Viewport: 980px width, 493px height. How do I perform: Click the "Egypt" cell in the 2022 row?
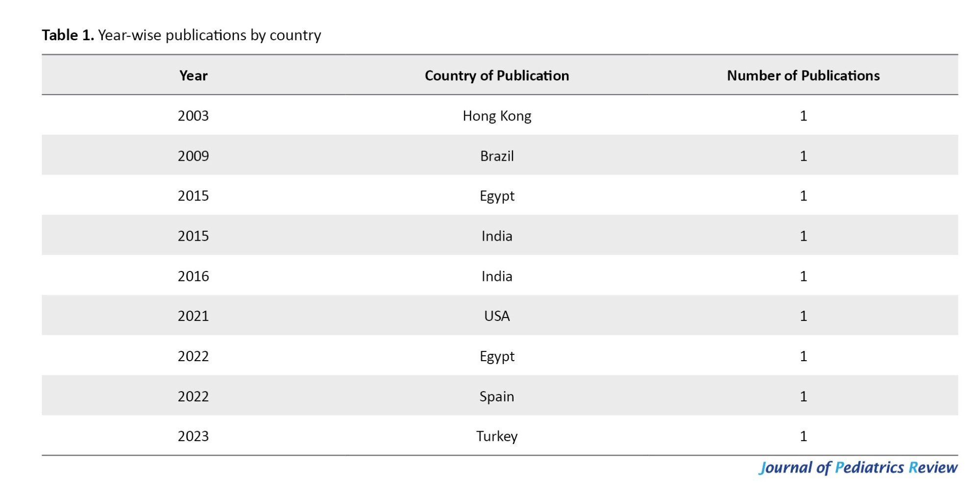coord(496,356)
